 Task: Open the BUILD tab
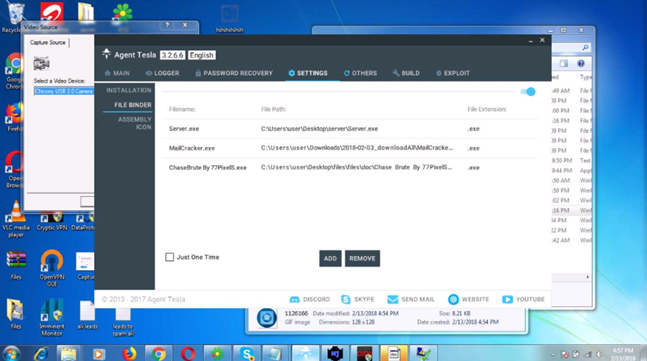(406, 73)
